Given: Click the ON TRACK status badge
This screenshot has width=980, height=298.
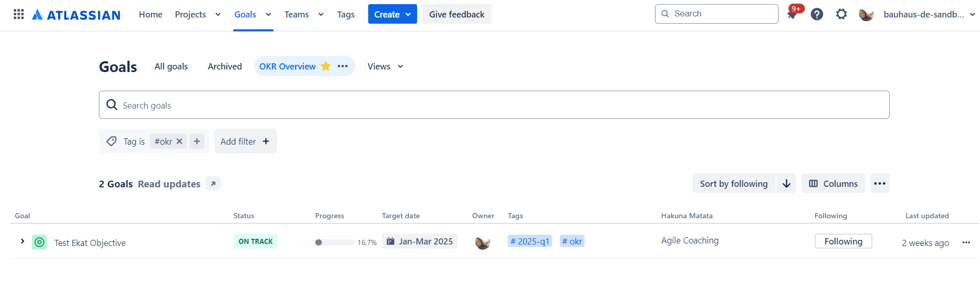Looking at the screenshot, I should click(x=255, y=241).
